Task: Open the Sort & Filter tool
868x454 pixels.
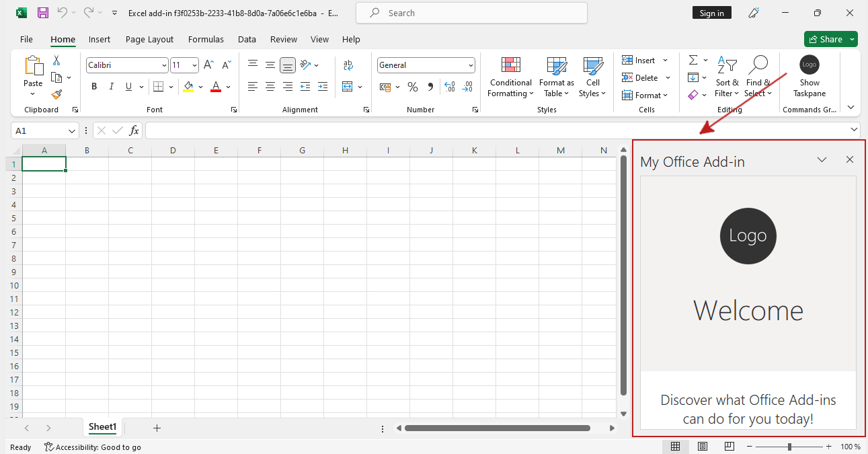Action: [727, 77]
